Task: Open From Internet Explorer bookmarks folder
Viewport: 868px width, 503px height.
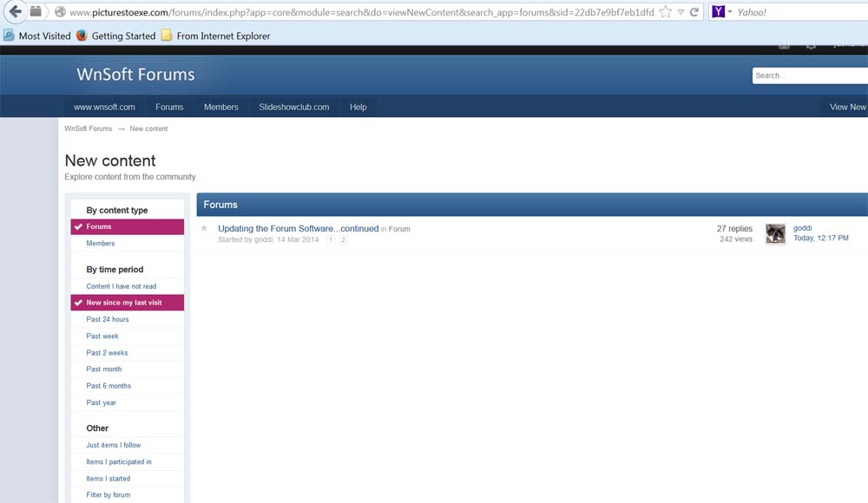Action: point(216,36)
